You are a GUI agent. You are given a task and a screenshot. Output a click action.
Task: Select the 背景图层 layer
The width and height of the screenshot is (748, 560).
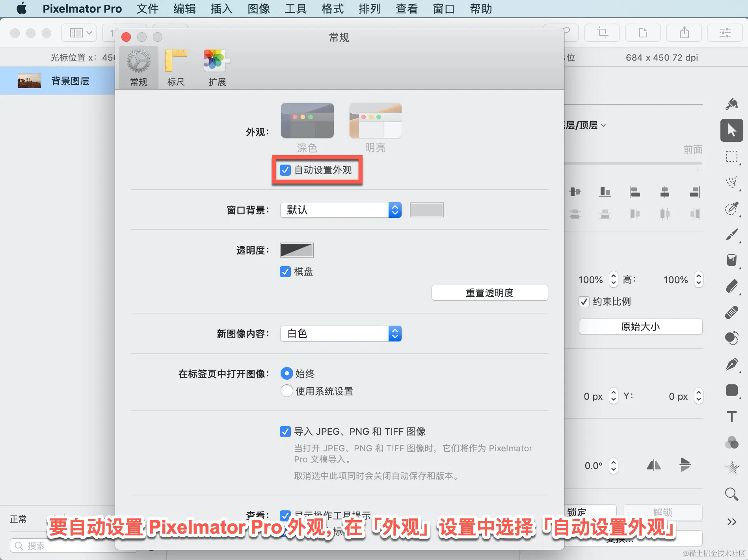pos(58,81)
